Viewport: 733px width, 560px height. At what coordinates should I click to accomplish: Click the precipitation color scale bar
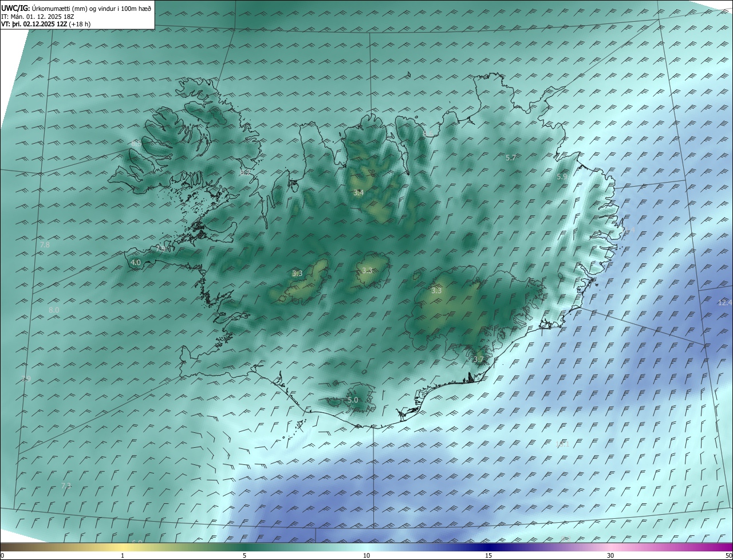366,547
